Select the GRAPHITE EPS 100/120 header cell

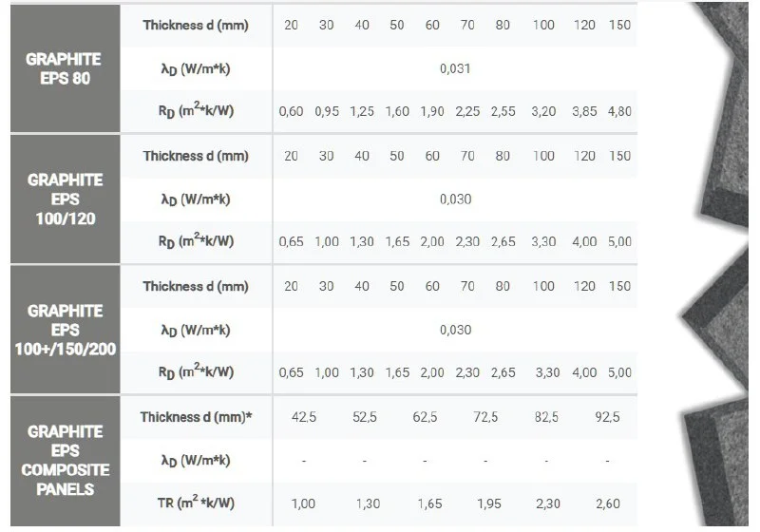pos(65,199)
